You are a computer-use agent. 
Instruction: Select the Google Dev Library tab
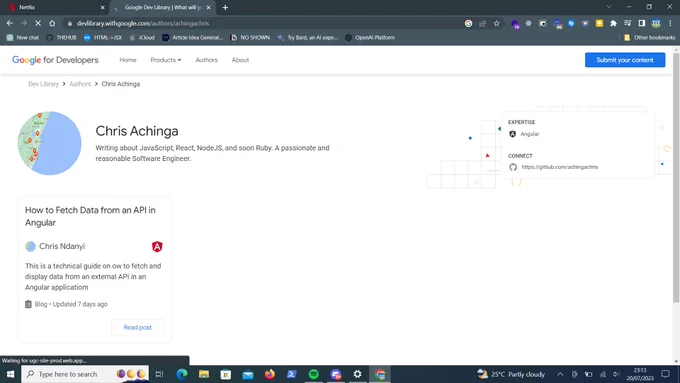[x=163, y=7]
